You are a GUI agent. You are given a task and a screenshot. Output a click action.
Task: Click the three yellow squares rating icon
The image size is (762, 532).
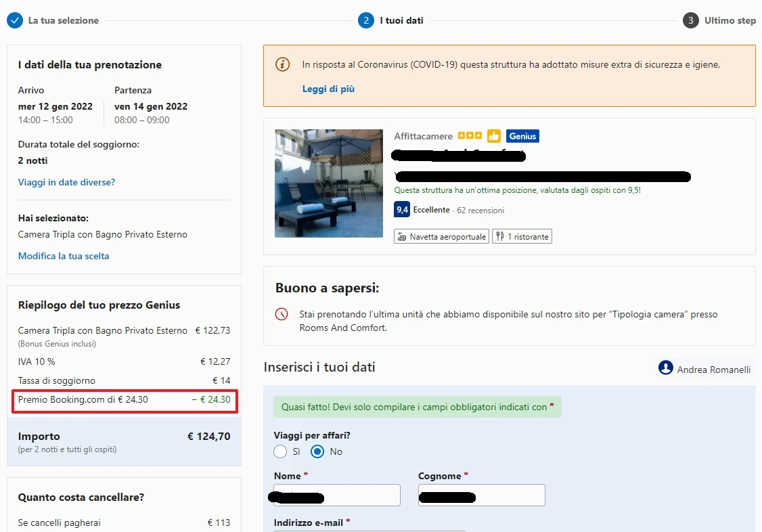[x=470, y=135]
